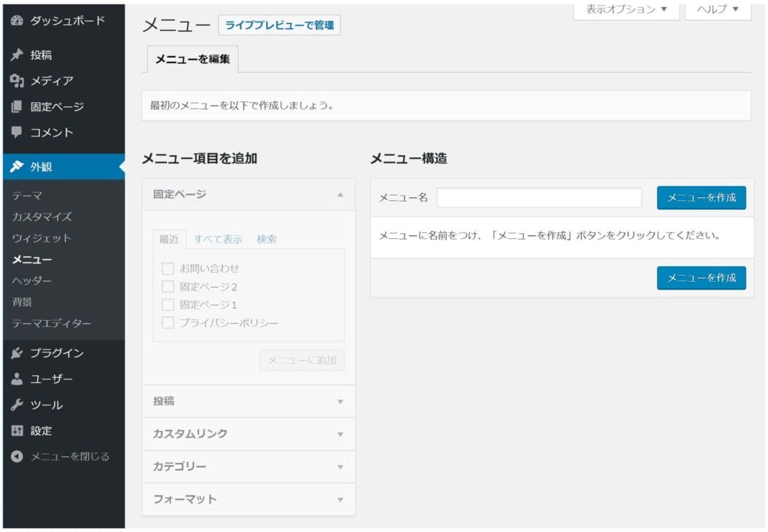
Task: Click the dashboard gauge icon
Action: (17, 20)
